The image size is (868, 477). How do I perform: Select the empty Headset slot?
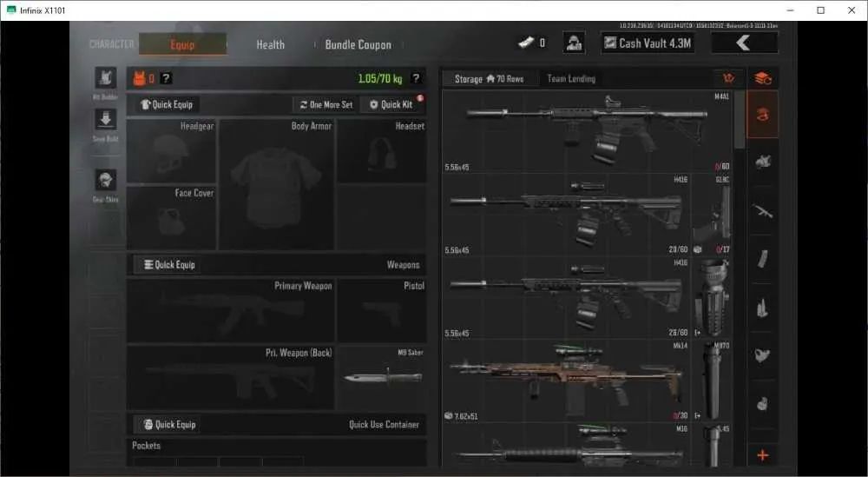[x=382, y=150]
